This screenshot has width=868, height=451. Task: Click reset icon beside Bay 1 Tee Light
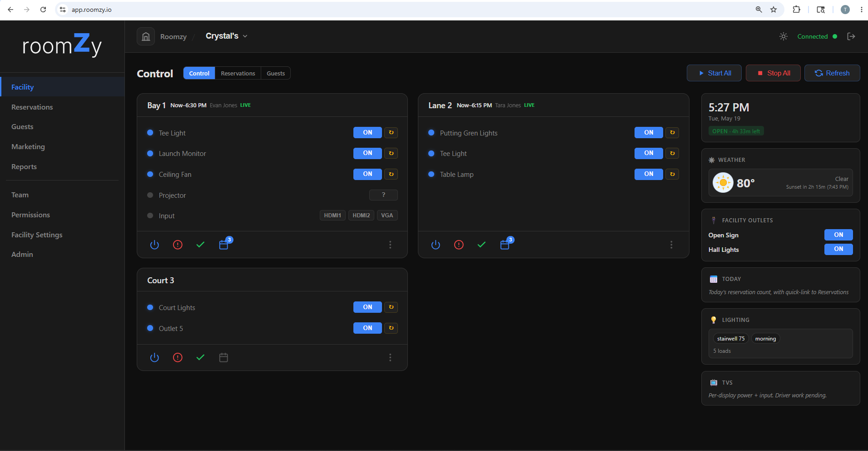(391, 133)
